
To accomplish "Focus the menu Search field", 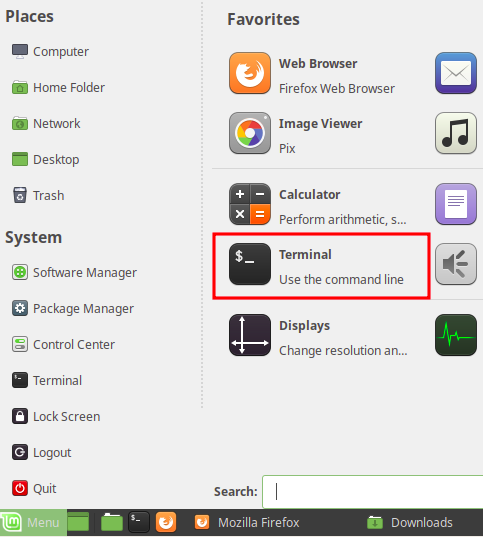I will point(373,492).
